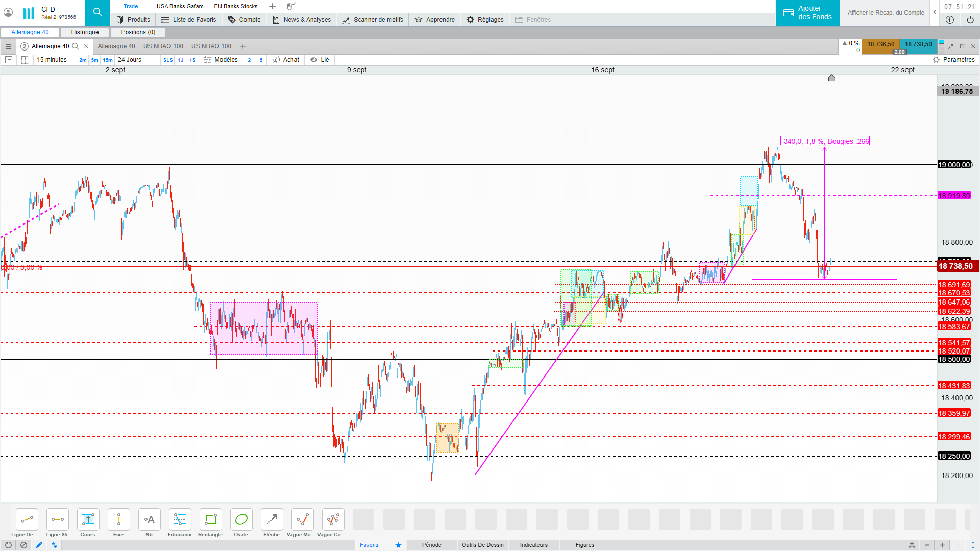The width and height of the screenshot is (980, 551).
Task: Select the Flèche arrow tool
Action: click(272, 520)
